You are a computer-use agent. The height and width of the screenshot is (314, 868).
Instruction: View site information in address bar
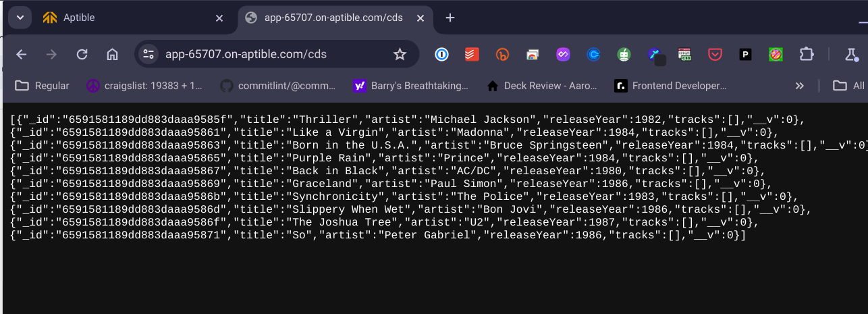[149, 54]
